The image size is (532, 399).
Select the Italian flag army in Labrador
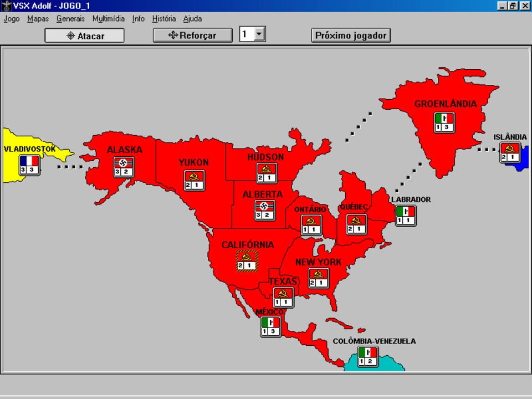(x=406, y=216)
